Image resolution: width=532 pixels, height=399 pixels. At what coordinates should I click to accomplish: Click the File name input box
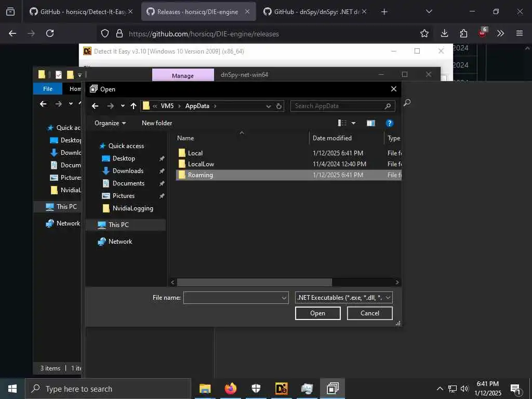(232, 298)
